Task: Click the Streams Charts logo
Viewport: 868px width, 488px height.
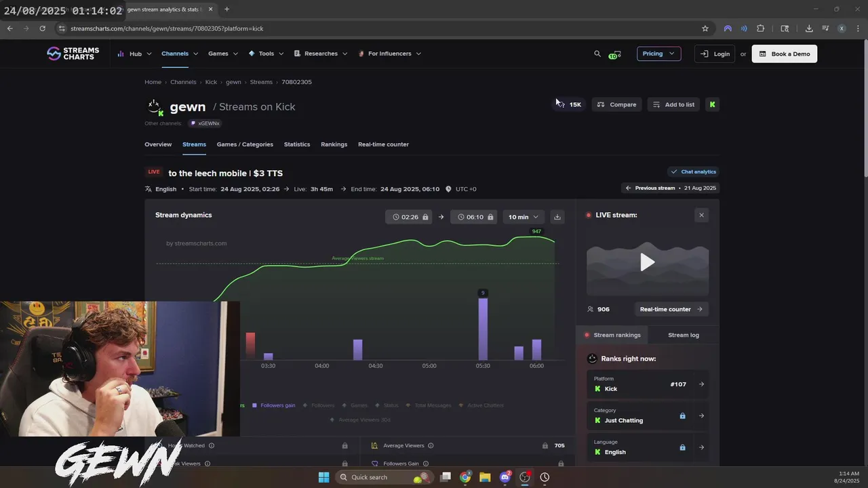Action: 73,54
